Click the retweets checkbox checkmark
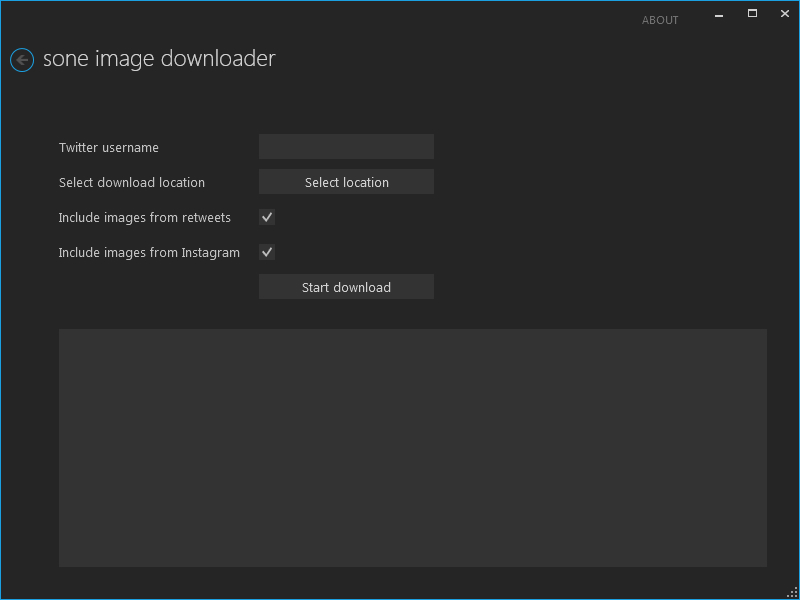The height and width of the screenshot is (600, 800). [266, 217]
